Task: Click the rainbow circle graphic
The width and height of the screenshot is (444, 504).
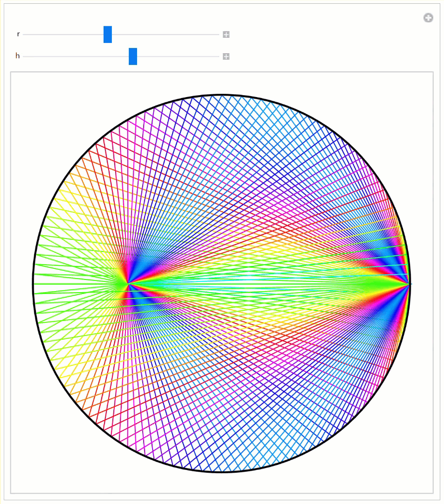Action: (222, 284)
